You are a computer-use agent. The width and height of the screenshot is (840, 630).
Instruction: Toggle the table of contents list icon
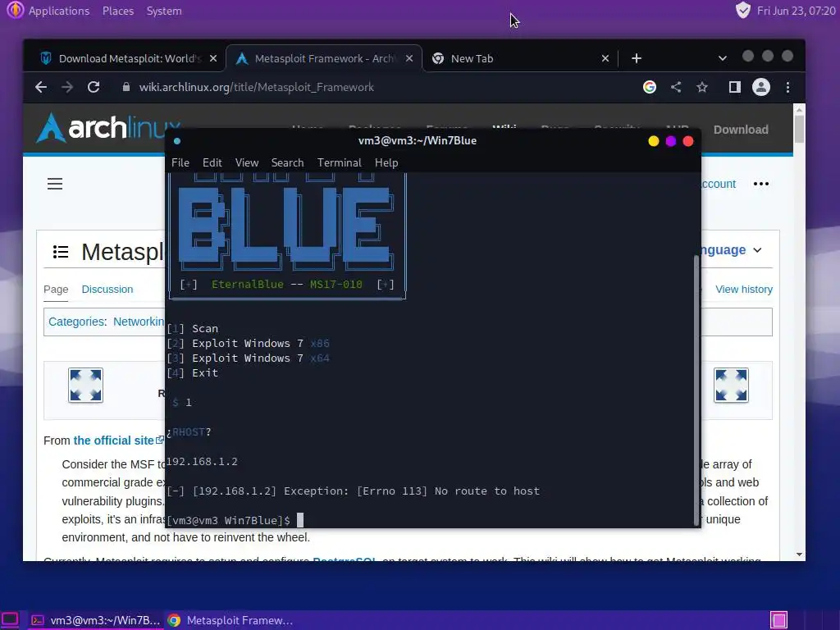coord(61,252)
